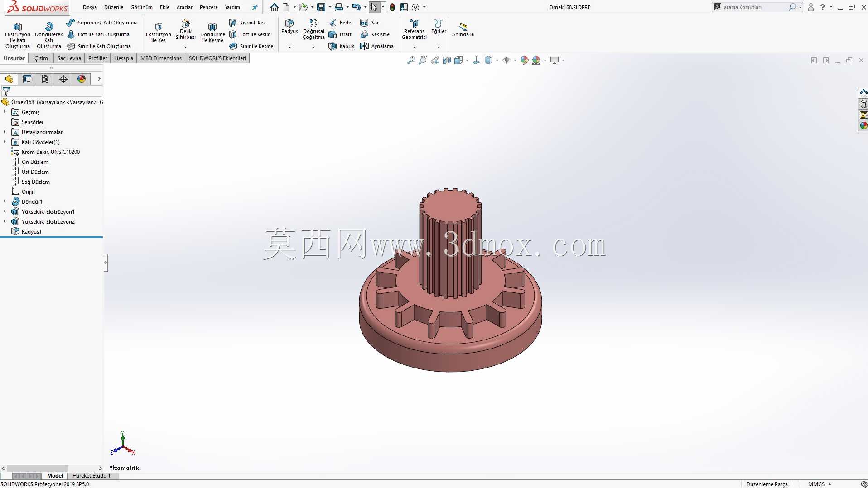Choose the Kabuk shell tool

[x=342, y=46]
